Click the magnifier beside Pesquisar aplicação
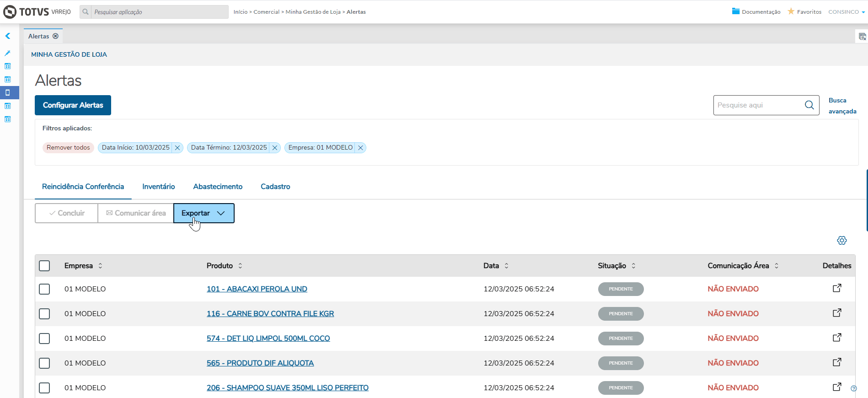 point(86,12)
